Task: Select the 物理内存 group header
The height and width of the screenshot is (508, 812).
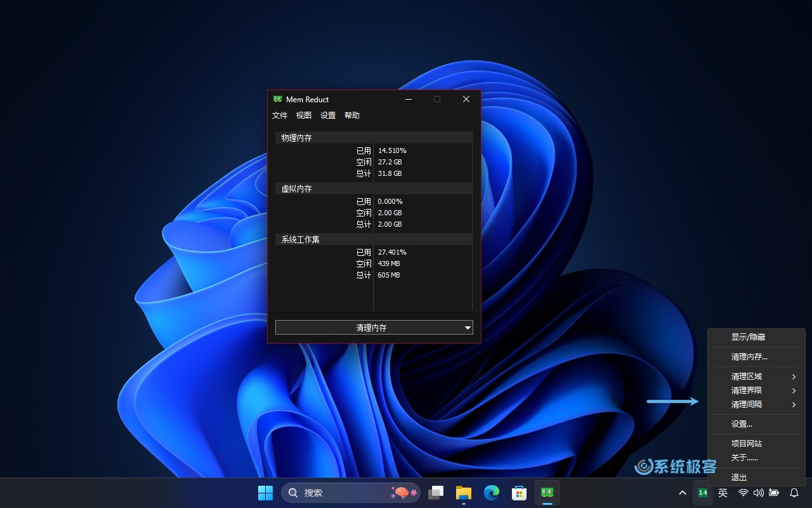Action: click(374, 138)
